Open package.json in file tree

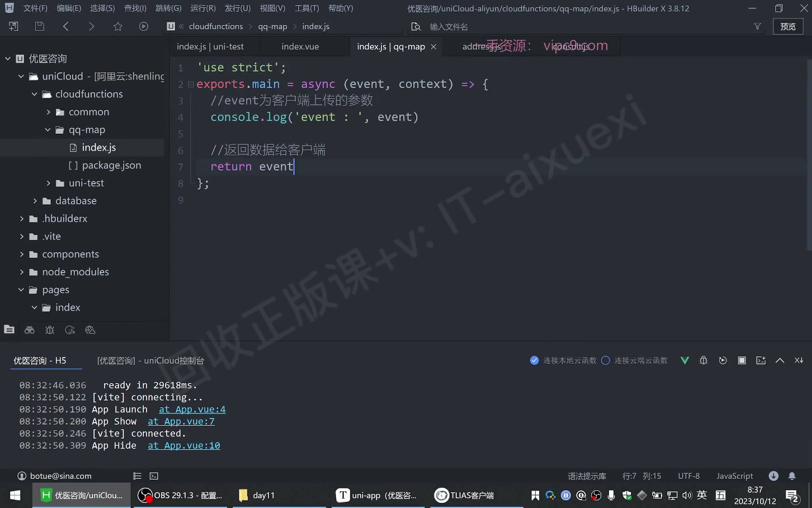coord(112,165)
